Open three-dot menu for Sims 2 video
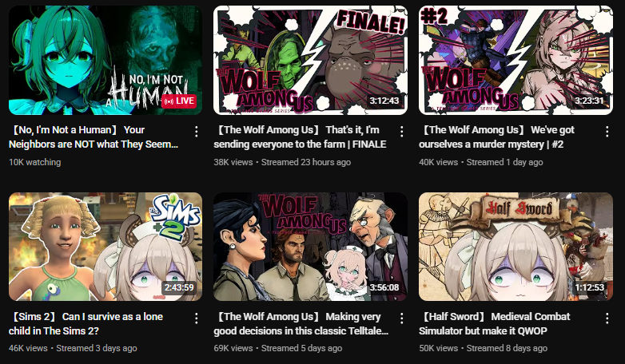 (196, 318)
